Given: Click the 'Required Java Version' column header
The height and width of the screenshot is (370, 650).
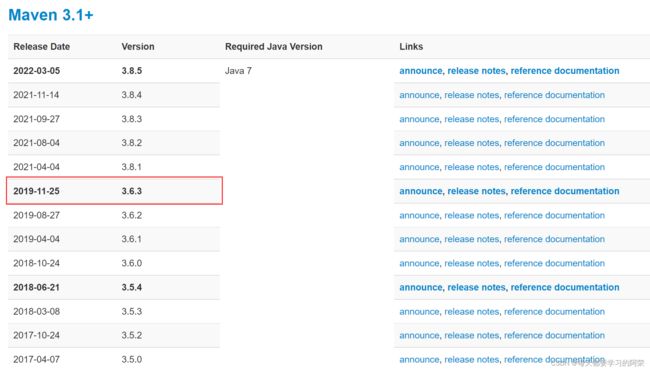Looking at the screenshot, I should 274,46.
